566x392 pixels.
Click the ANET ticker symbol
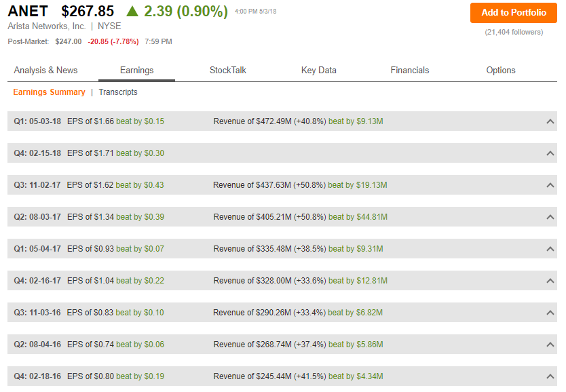28,11
